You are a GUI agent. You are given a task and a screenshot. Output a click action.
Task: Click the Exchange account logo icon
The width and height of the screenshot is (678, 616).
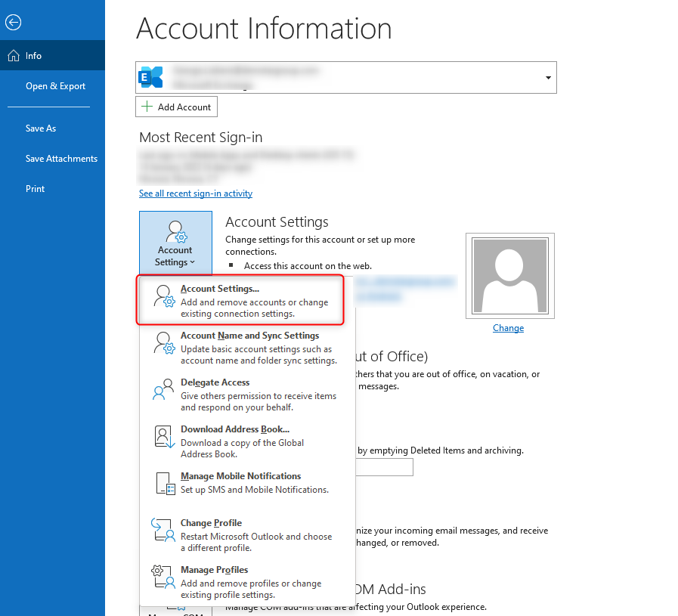151,77
